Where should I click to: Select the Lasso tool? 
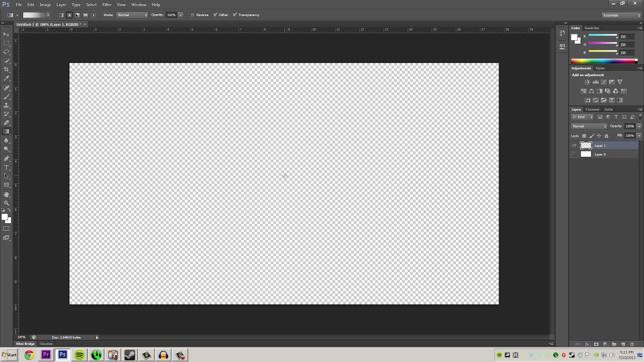click(x=7, y=52)
